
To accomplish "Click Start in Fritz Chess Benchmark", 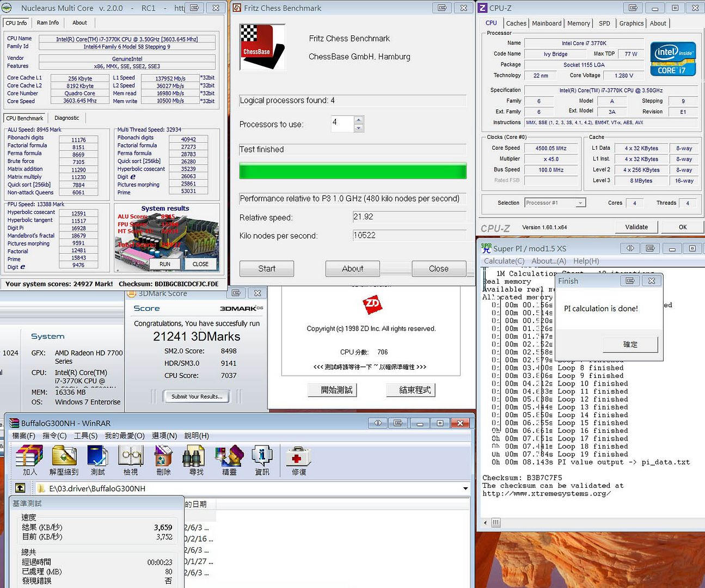I will tap(267, 268).
